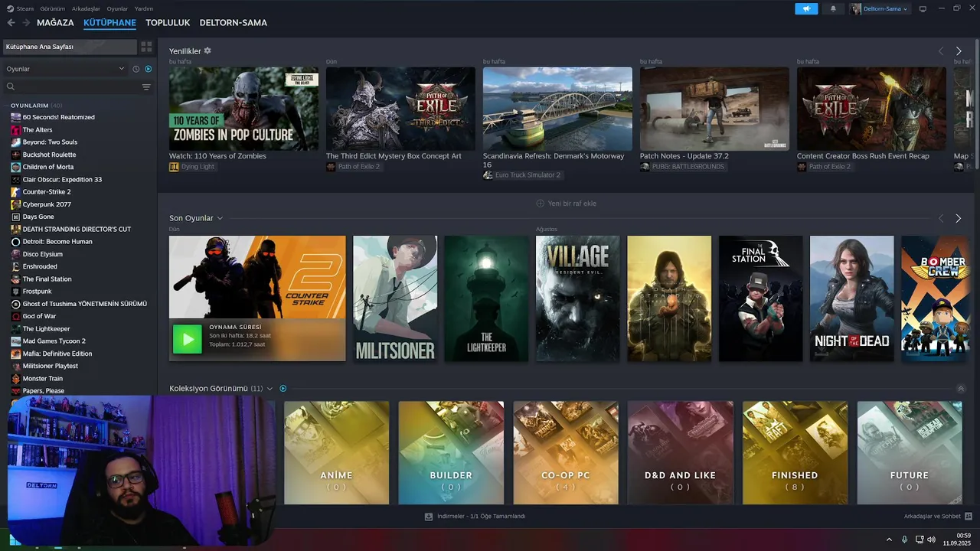Open Yenilikler settings gear
Viewport: 980px width, 551px height.
click(x=207, y=51)
